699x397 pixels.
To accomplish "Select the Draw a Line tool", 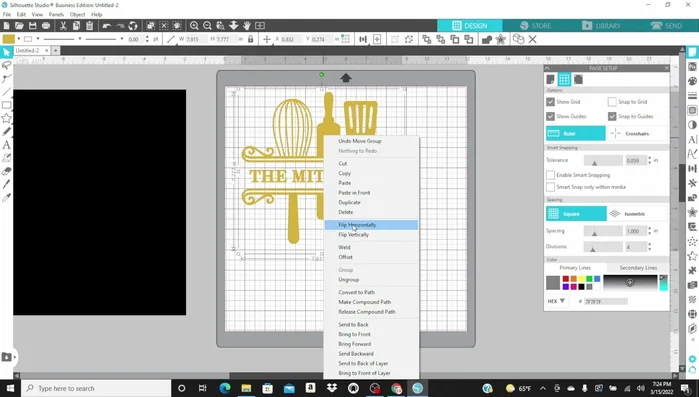I will tap(6, 92).
